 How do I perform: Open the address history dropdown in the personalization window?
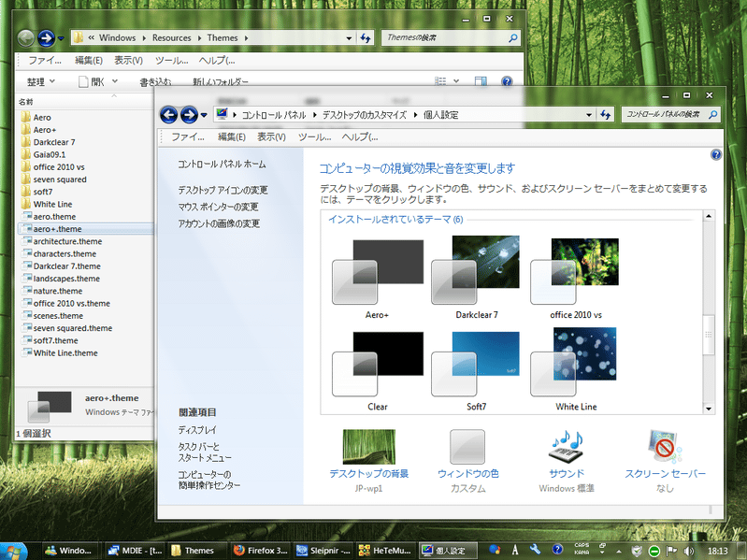coord(589,115)
